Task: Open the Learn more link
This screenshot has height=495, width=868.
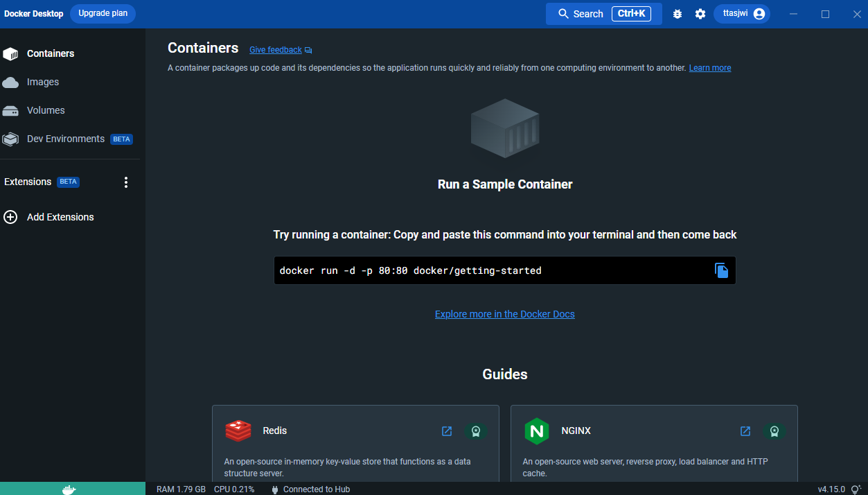Action: tap(710, 68)
